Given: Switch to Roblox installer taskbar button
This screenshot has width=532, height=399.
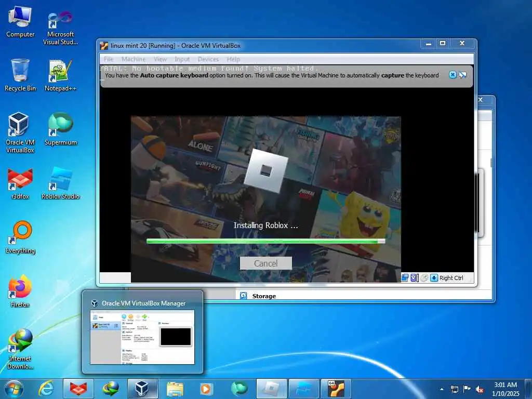Looking at the screenshot, I should tap(271, 389).
